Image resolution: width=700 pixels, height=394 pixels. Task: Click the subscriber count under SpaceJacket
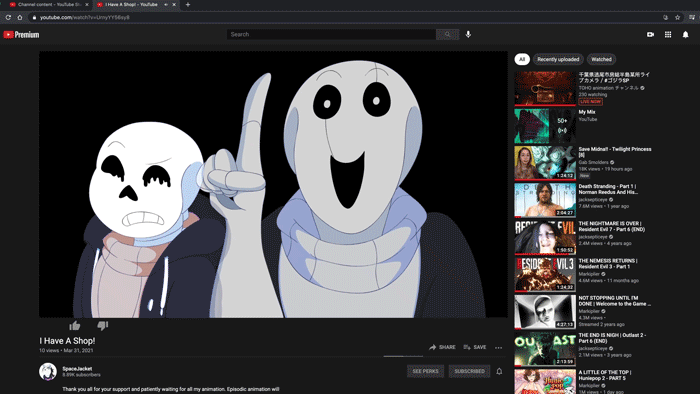pos(81,375)
